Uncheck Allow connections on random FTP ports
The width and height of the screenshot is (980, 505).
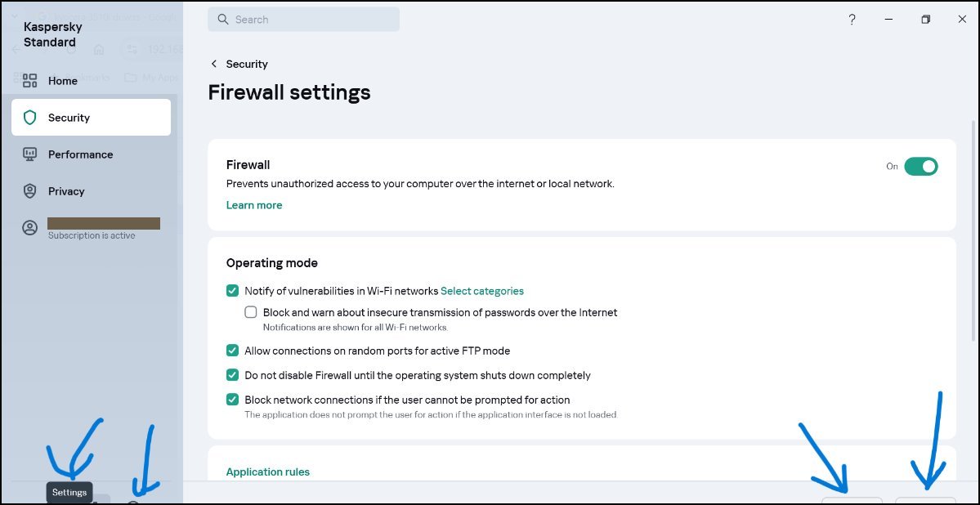point(232,351)
